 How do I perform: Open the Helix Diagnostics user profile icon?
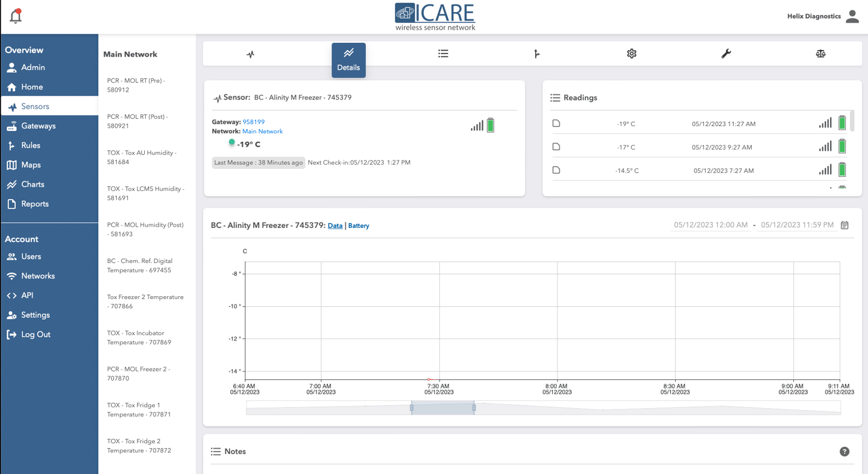point(852,16)
